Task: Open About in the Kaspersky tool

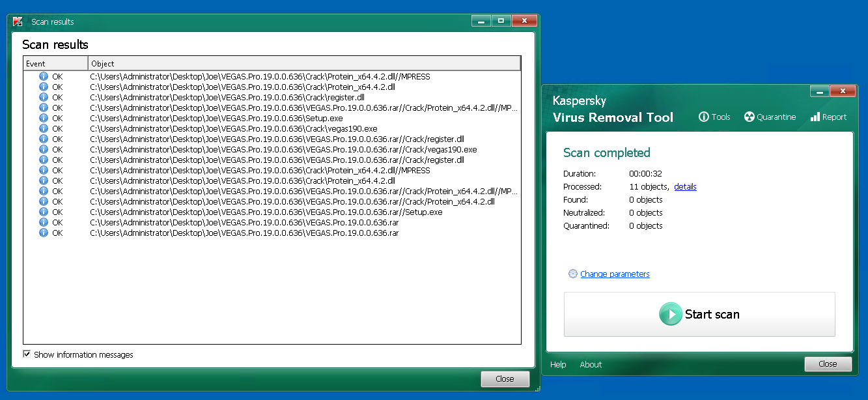Action: (x=591, y=365)
